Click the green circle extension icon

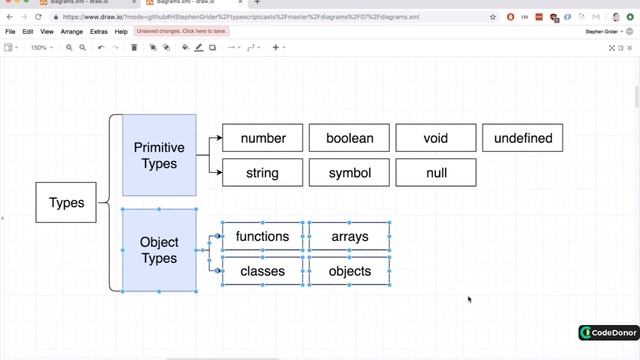tap(630, 17)
